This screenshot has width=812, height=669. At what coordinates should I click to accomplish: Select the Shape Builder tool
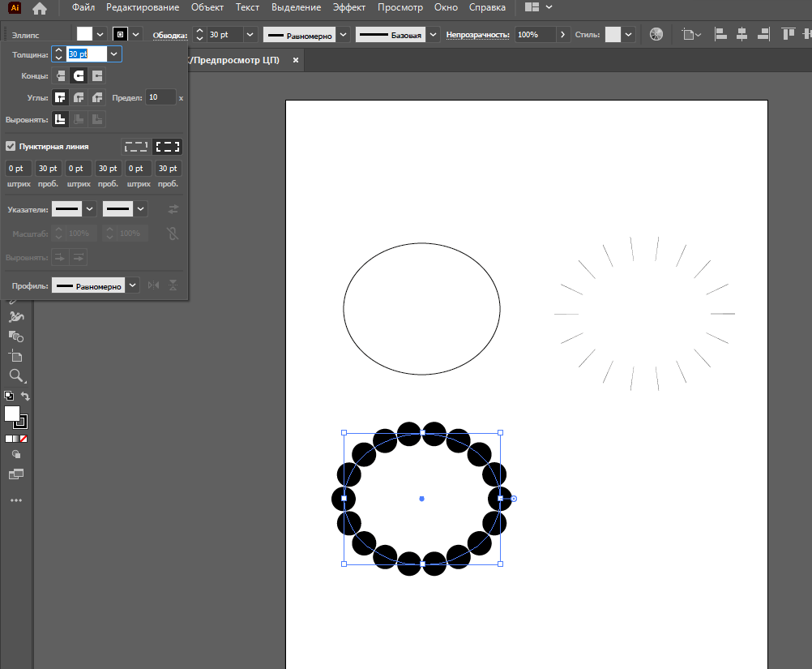15,335
